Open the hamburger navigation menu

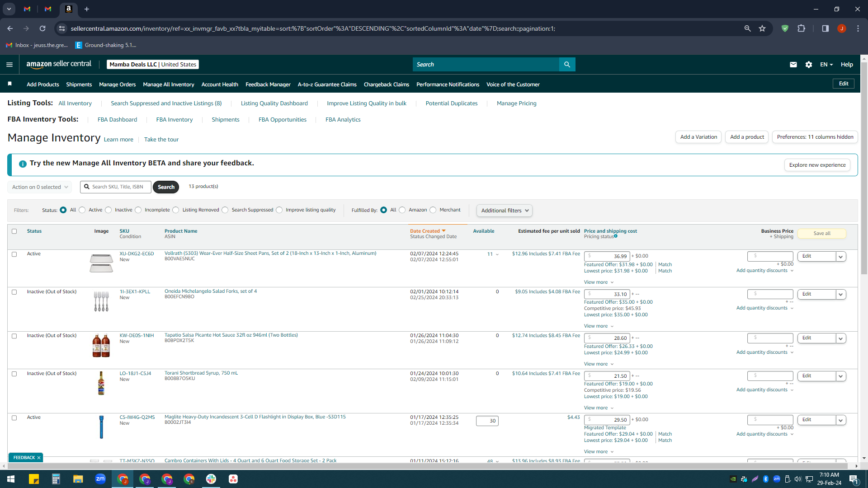(x=9, y=65)
